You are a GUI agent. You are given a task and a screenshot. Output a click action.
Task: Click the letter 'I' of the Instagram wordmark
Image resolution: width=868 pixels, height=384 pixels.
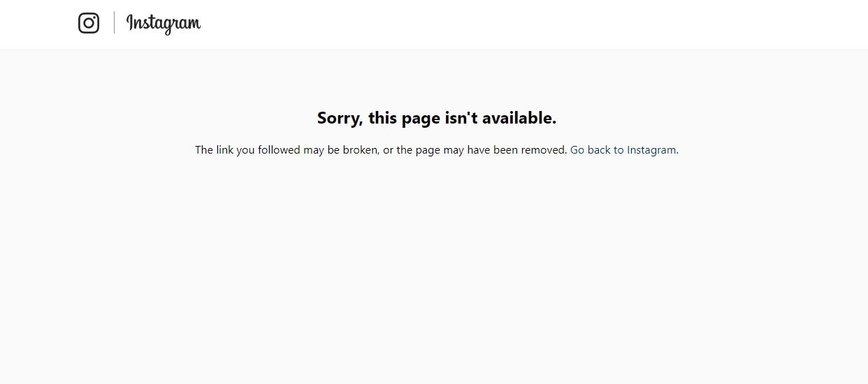(129, 22)
